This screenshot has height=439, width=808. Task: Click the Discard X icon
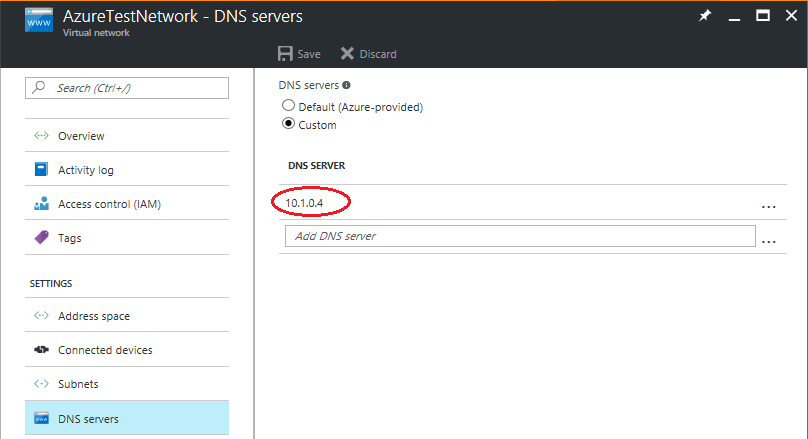click(x=347, y=54)
